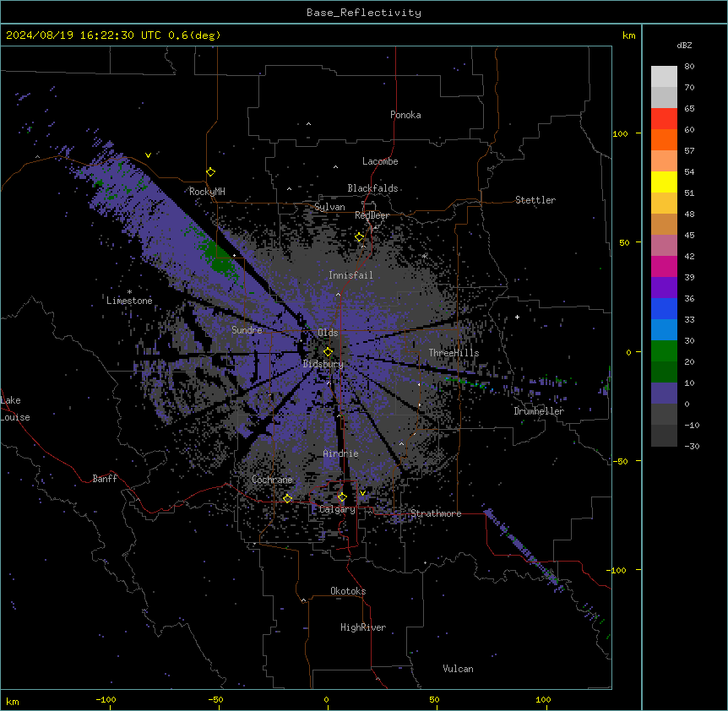Click the white cross marker north of Drumheller

click(x=517, y=317)
